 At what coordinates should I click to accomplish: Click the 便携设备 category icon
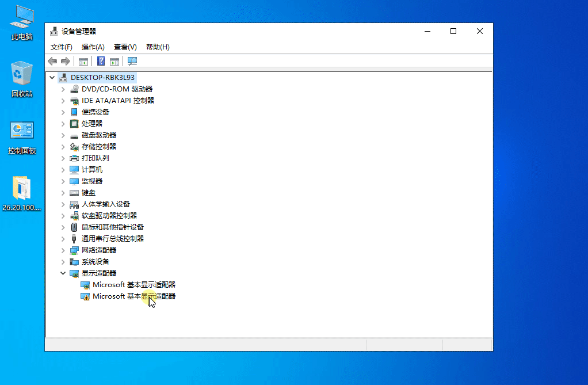click(x=74, y=112)
